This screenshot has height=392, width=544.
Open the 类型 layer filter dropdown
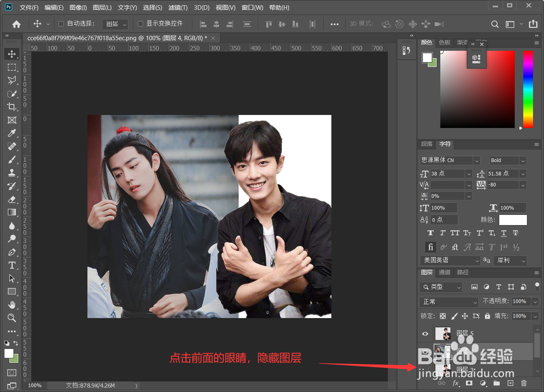click(x=441, y=287)
